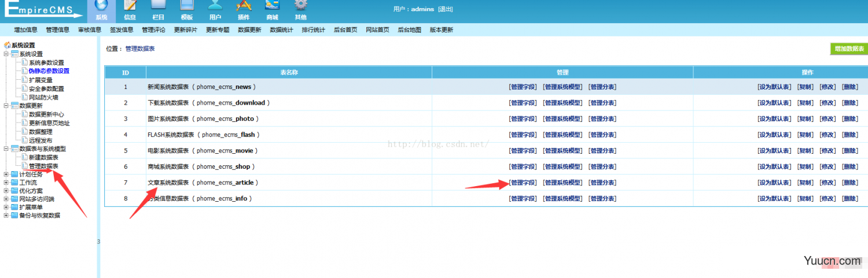Collapse the 数据更新 tree node
The height and width of the screenshot is (278, 868).
[6, 106]
